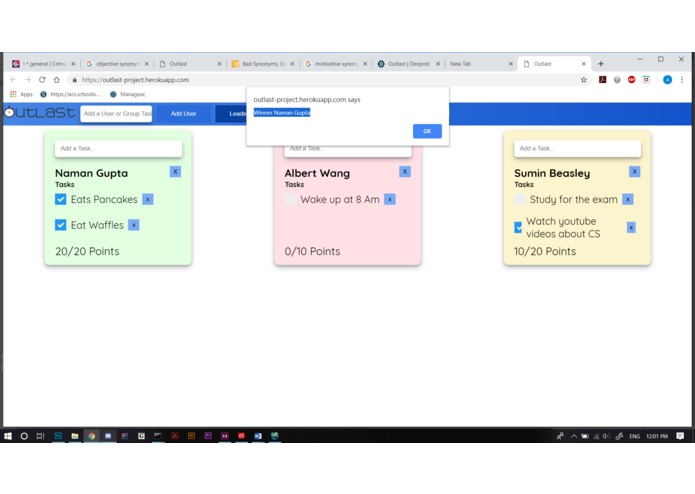The image size is (695, 494).
Task: Uncheck the Eat Waffles checkbox
Action: [61, 225]
